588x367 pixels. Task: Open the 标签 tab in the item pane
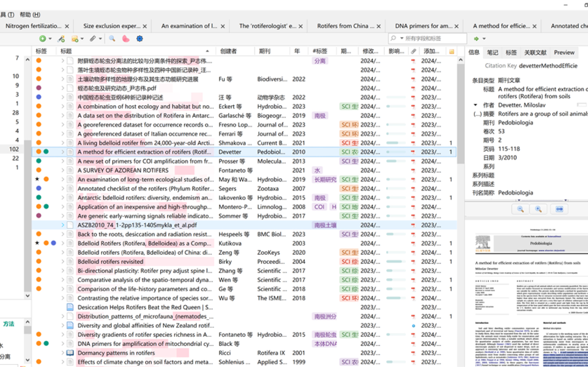point(511,53)
